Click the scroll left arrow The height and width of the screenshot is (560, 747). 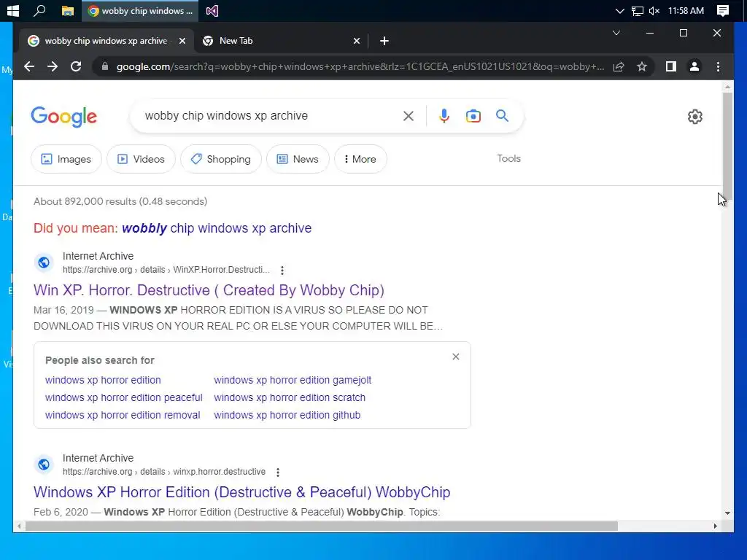[x=18, y=526]
